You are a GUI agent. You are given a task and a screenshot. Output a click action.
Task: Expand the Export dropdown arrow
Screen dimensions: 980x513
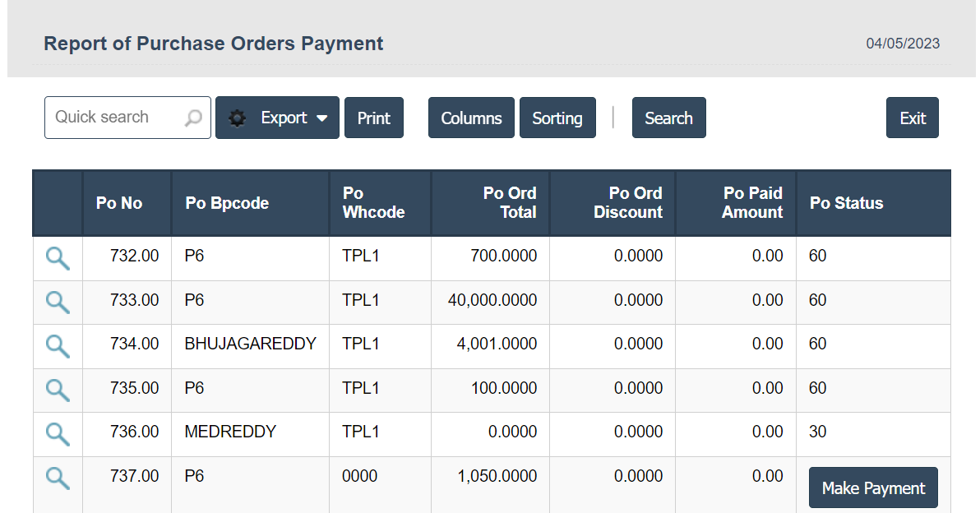click(x=322, y=118)
